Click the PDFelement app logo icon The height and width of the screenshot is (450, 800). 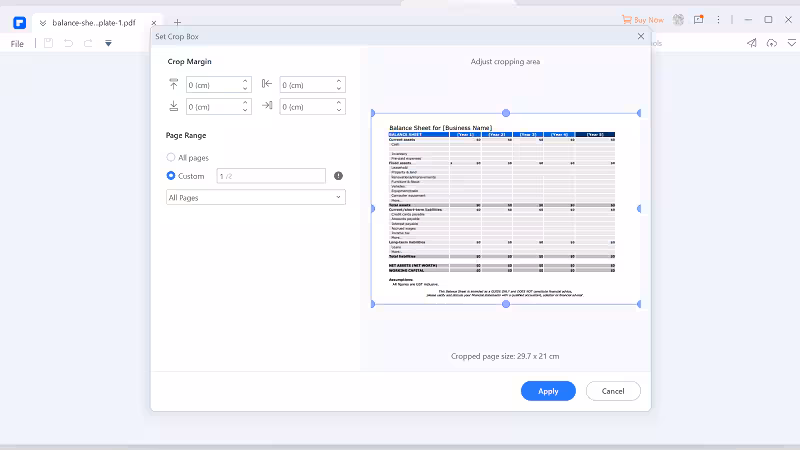coord(19,23)
